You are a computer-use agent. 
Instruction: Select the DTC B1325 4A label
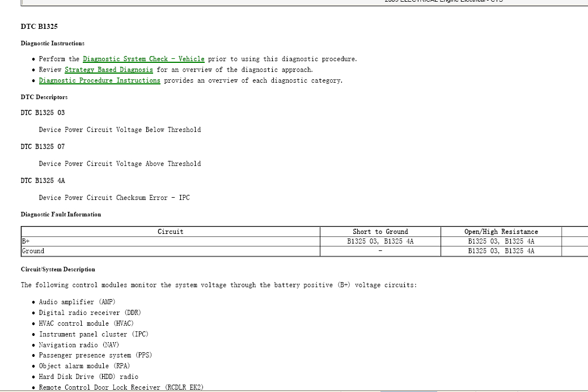point(43,181)
